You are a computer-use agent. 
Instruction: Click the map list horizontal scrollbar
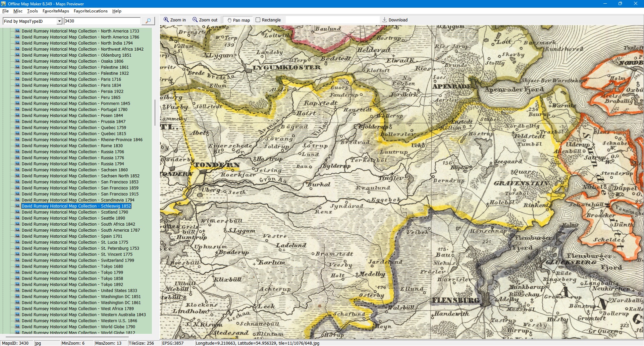(67, 336)
